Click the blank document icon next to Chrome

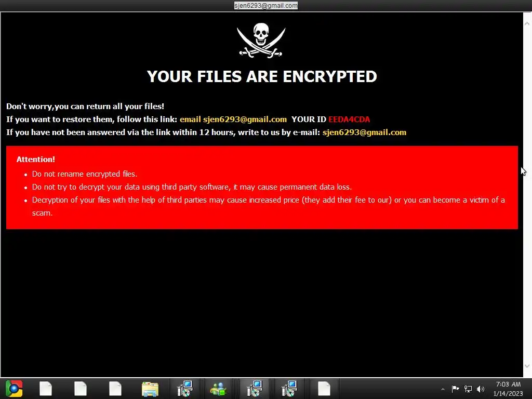click(46, 389)
